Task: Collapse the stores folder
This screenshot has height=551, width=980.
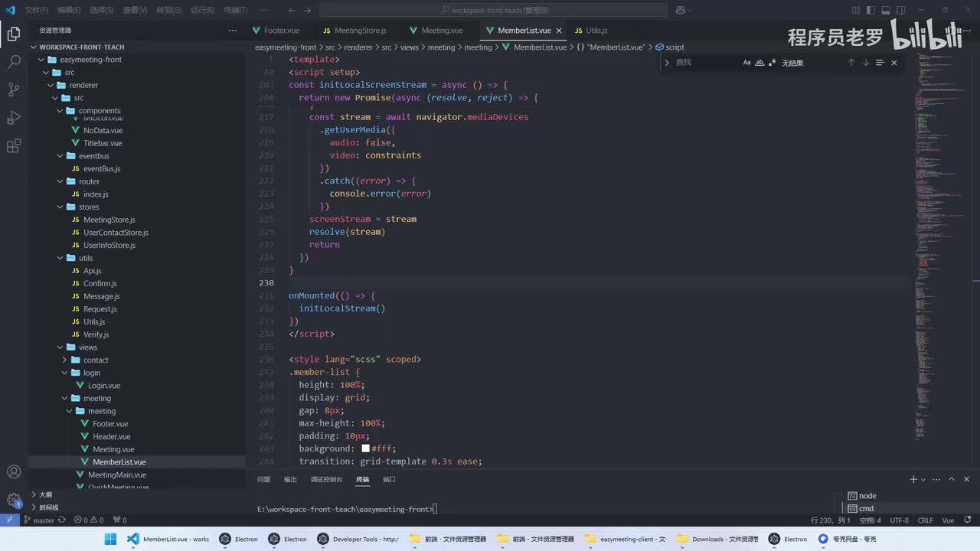Action: [88, 207]
